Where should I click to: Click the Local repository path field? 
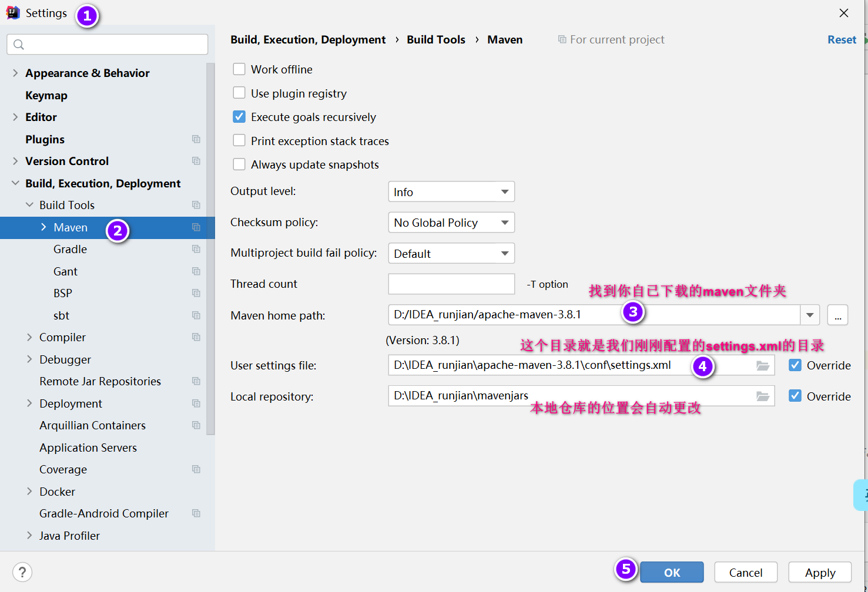click(x=581, y=396)
